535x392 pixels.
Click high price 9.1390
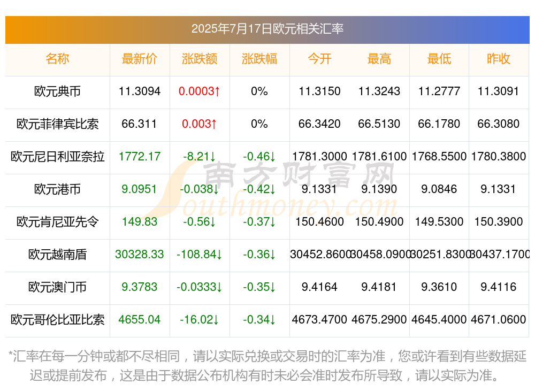[379, 189]
